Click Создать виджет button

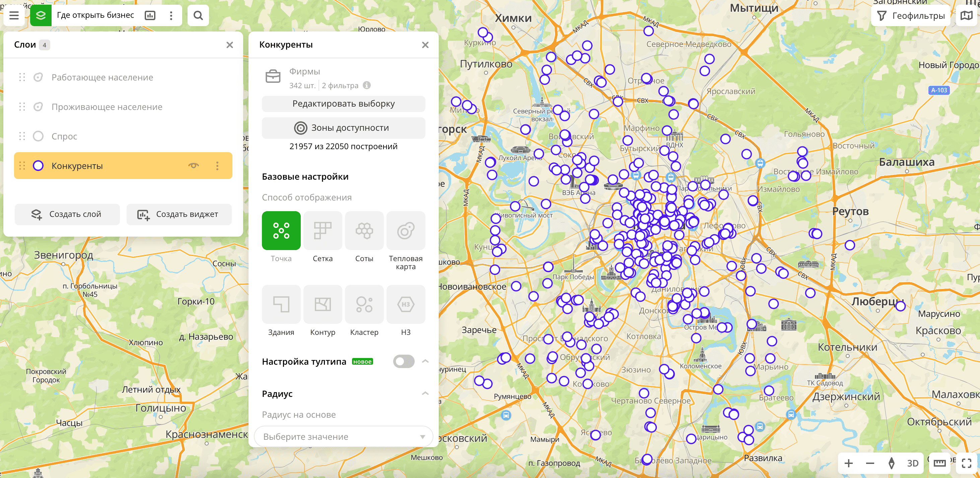coord(179,215)
